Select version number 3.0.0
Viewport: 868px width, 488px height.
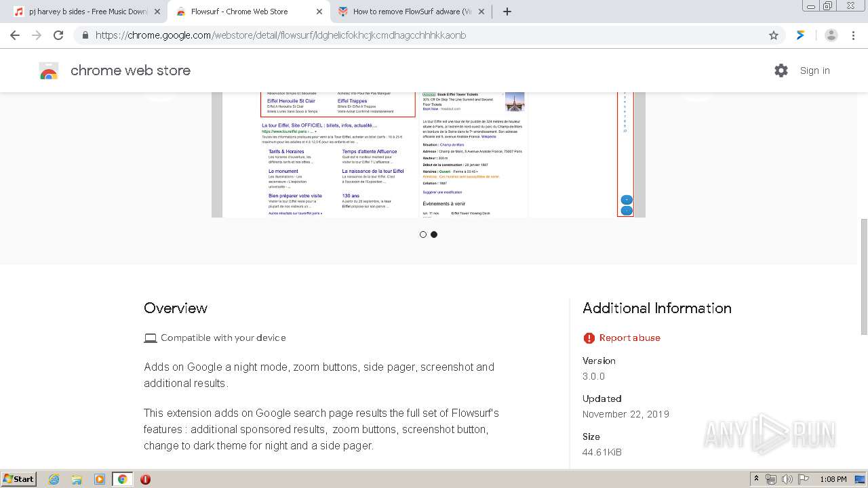593,376
